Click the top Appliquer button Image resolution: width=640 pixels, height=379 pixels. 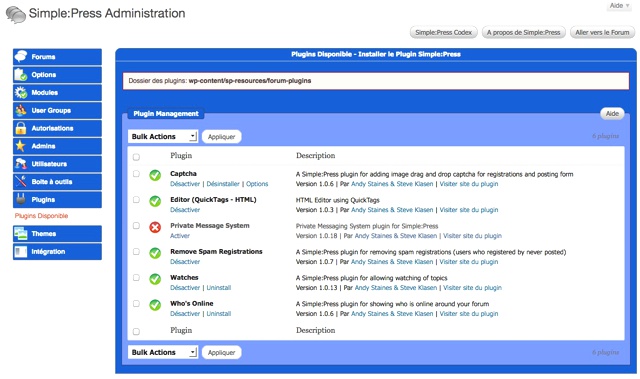(222, 136)
